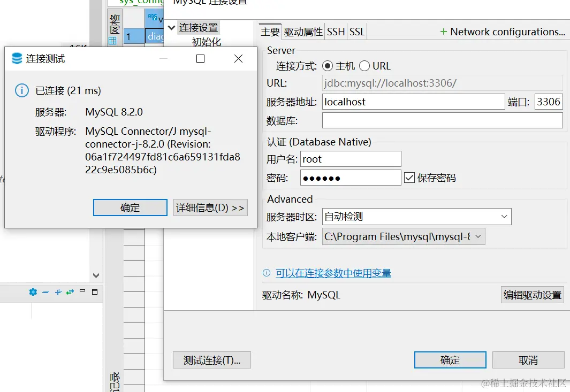The image size is (570, 392).
Task: Minimize the bottom-left panel
Action: click(x=82, y=290)
